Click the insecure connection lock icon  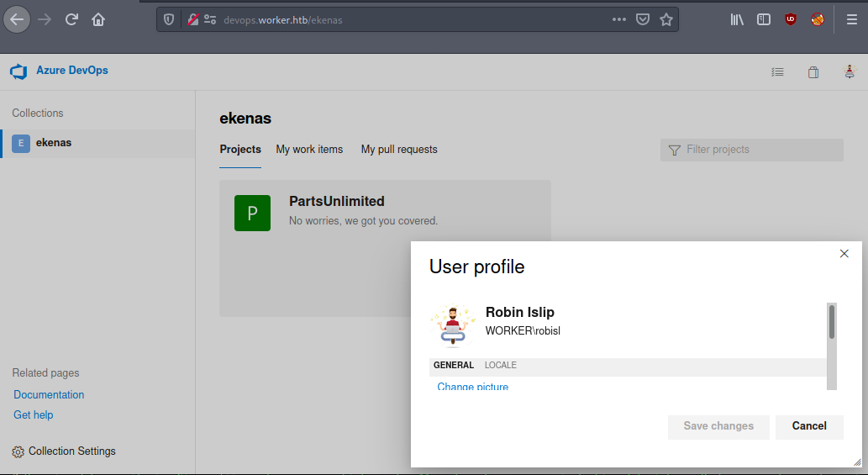192,20
